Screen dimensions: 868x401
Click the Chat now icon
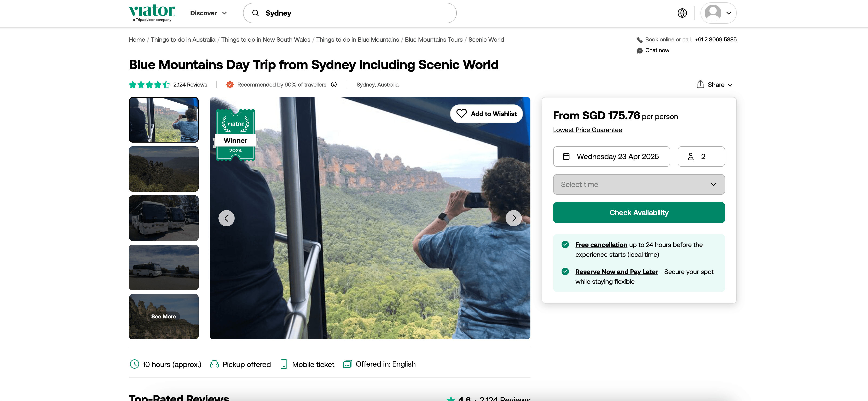(x=640, y=50)
